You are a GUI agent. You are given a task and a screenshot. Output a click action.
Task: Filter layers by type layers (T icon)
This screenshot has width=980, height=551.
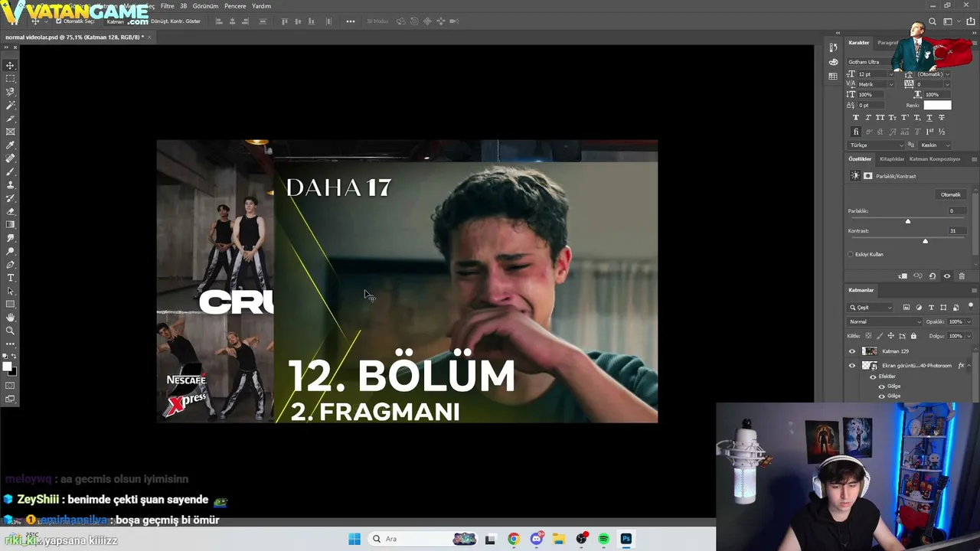[931, 308]
